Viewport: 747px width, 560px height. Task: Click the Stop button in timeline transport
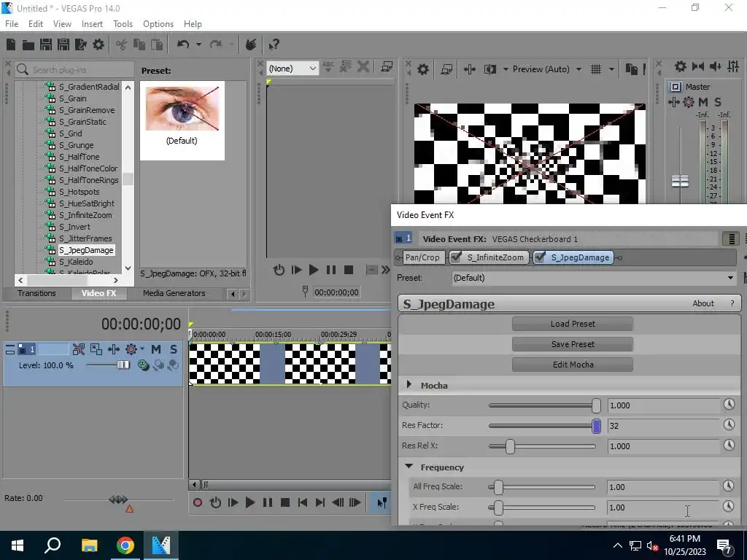285,502
